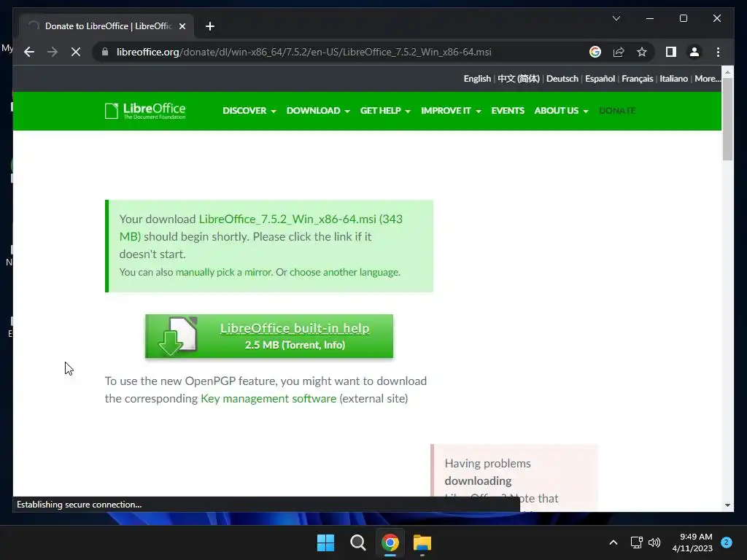Click the browser forward arrow

(53, 52)
